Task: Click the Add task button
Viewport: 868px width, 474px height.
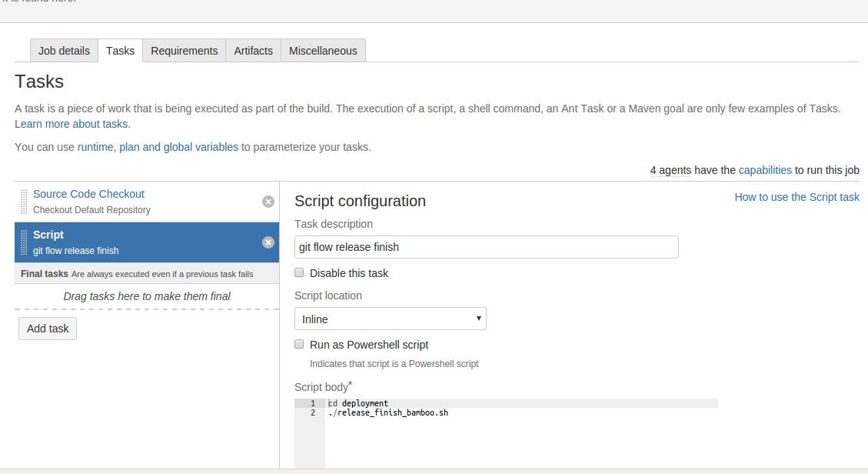Action: click(48, 329)
